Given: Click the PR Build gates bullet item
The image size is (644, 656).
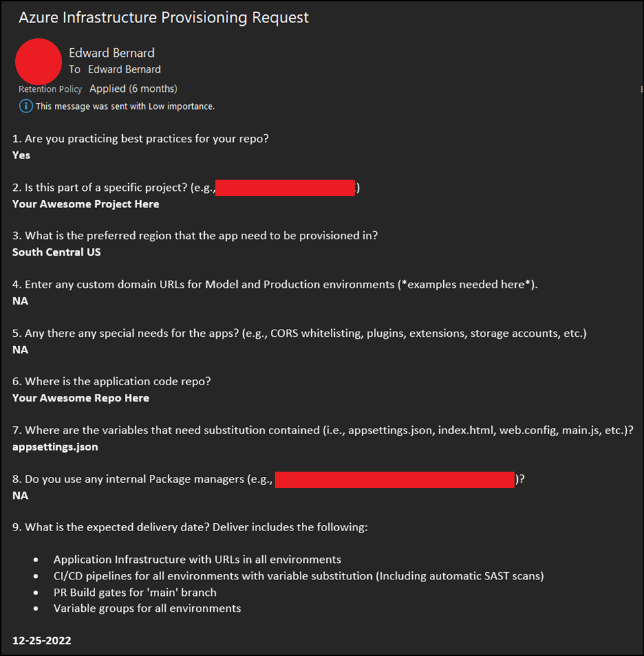Looking at the screenshot, I should (135, 592).
